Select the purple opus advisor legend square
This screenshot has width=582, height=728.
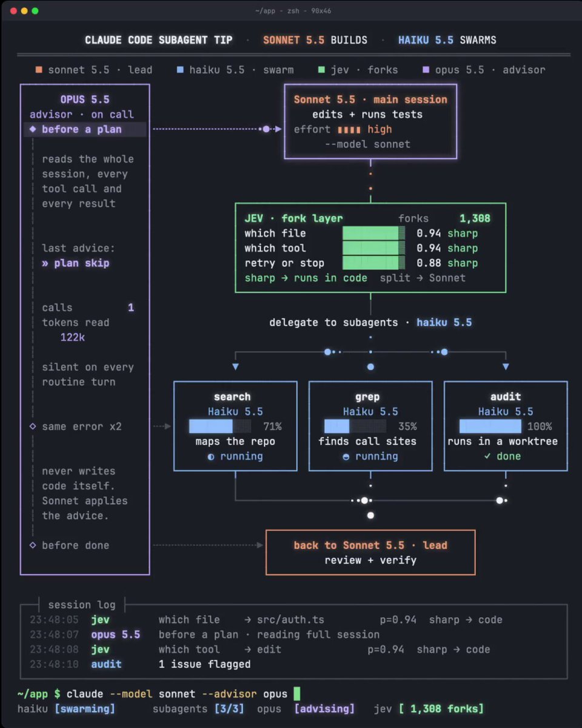click(x=426, y=70)
